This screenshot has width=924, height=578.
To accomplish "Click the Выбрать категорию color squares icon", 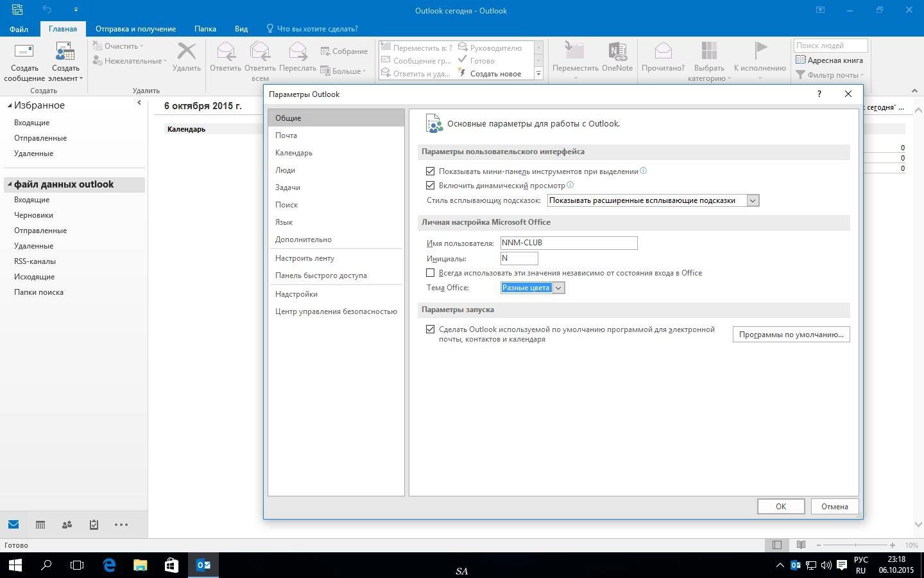I will coord(709,51).
